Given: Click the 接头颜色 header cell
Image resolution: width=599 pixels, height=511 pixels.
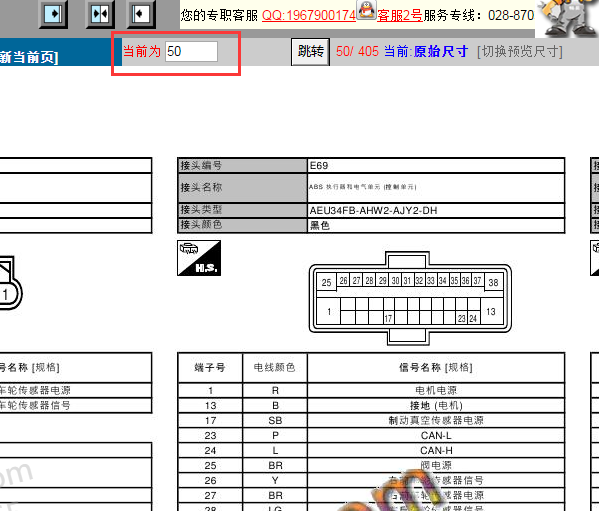Looking at the screenshot, I should coord(243,225).
